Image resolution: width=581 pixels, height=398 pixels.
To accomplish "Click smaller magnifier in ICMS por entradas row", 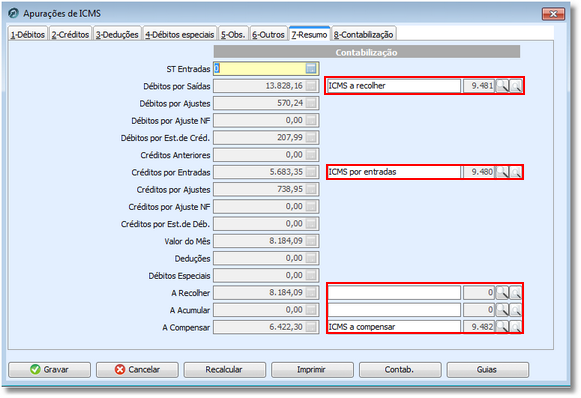I will pyautogui.click(x=516, y=172).
